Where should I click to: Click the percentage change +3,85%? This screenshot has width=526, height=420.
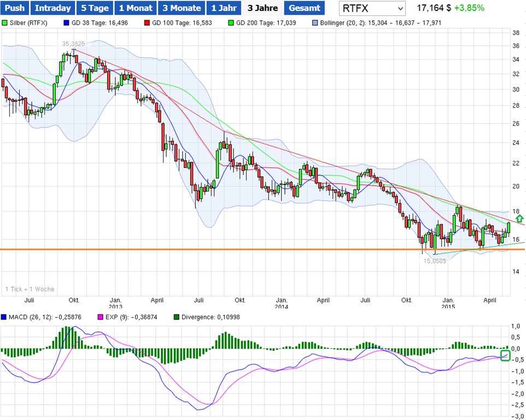click(x=469, y=8)
